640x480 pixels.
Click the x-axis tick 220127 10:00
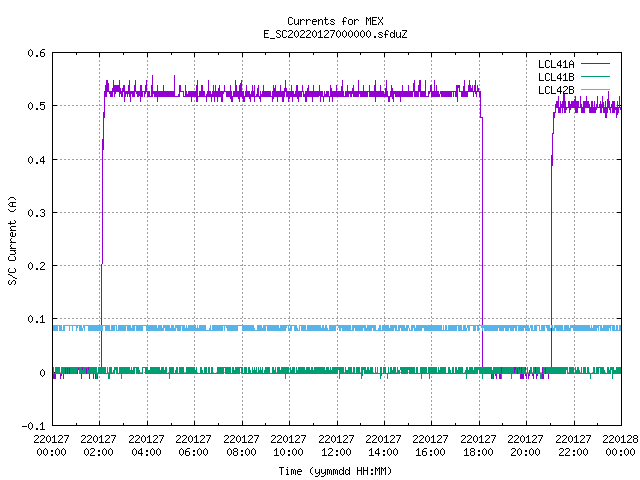pyautogui.click(x=289, y=446)
